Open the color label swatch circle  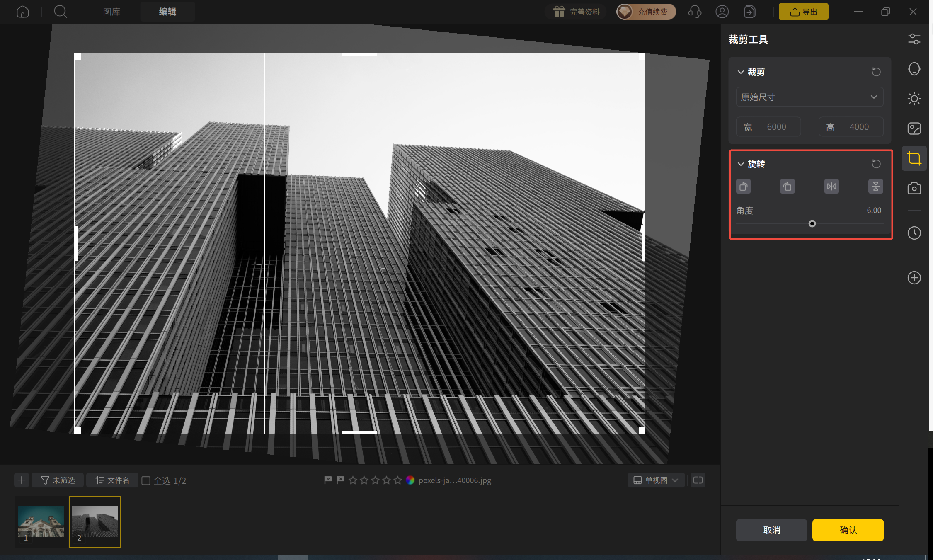pos(410,480)
